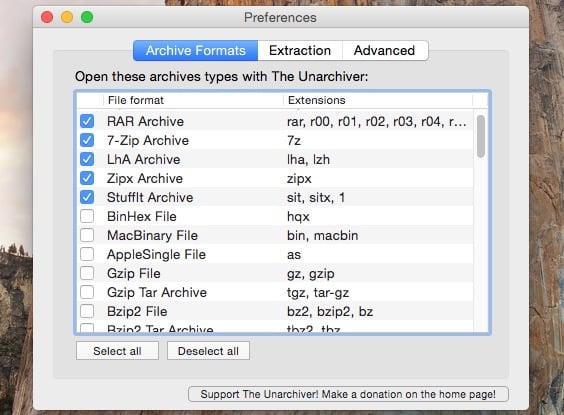Uncheck the 7-Zip Archive checkbox
Screen dimensions: 564x415
(87, 140)
